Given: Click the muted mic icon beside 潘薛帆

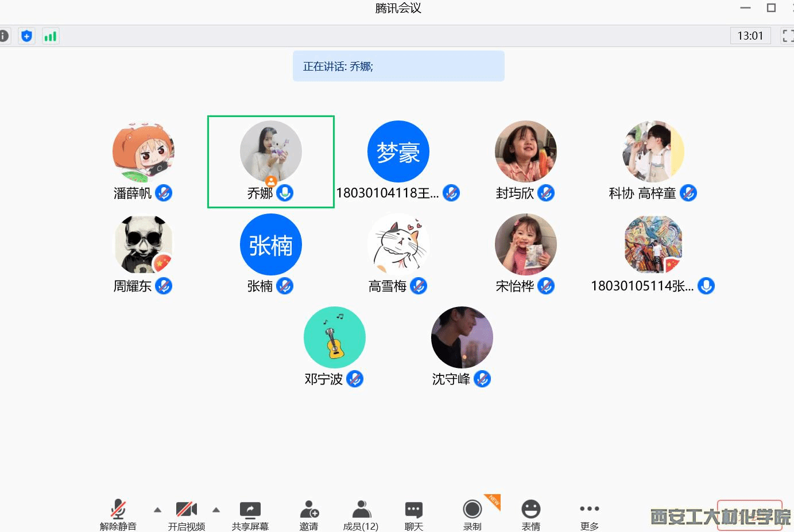Looking at the screenshot, I should click(164, 193).
